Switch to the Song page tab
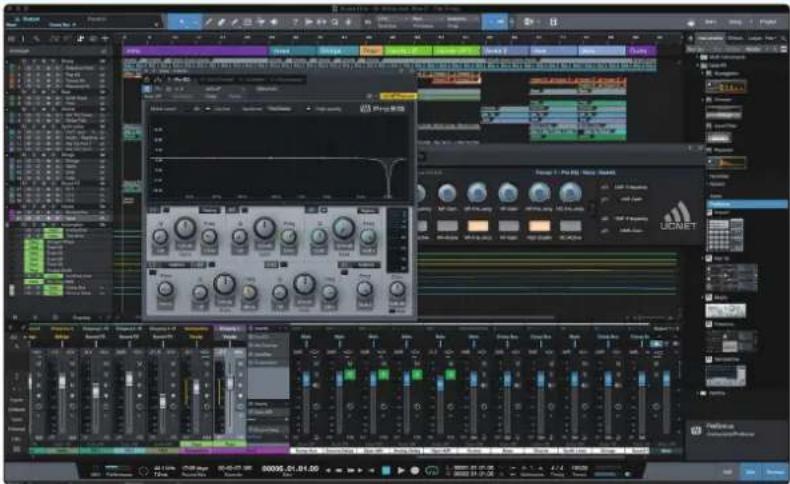Viewport: 790px width, 484px height. [x=735, y=22]
